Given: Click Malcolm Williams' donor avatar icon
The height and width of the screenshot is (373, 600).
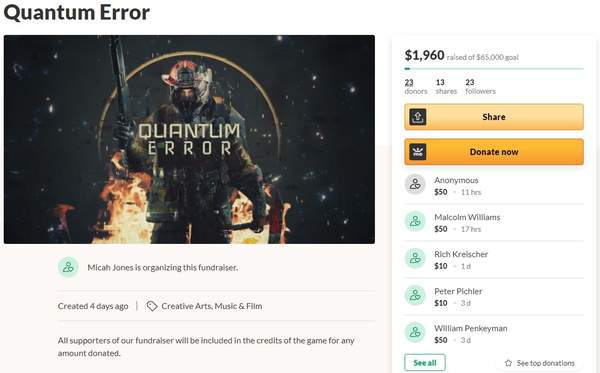Looking at the screenshot, I should [415, 222].
